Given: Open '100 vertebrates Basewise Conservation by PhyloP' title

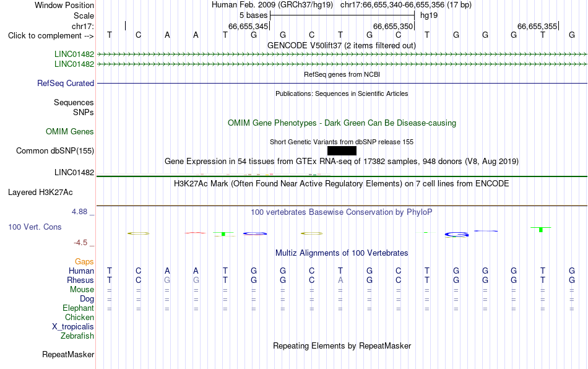Looking at the screenshot, I should click(x=342, y=212).
